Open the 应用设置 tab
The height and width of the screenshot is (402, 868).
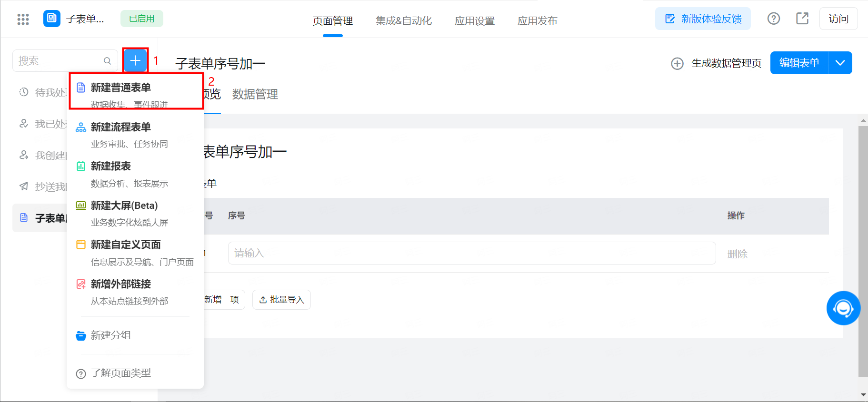[x=475, y=21]
